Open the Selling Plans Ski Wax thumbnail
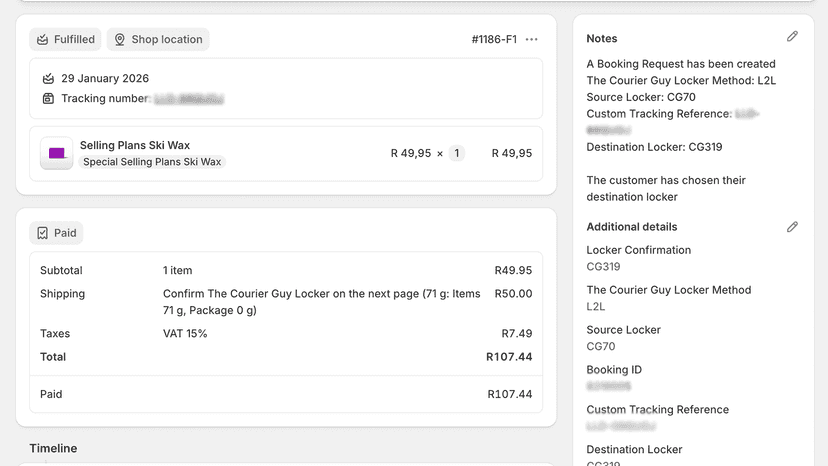The width and height of the screenshot is (828, 466). (x=57, y=153)
